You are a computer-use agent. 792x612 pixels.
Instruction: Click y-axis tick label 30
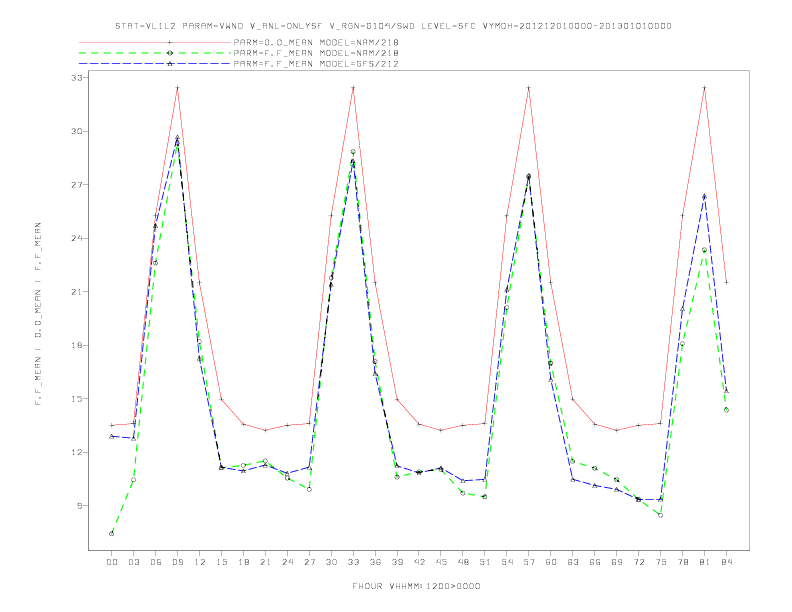tap(76, 131)
